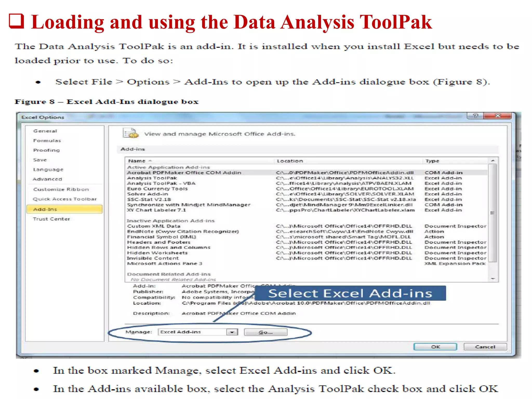Select Acrobat PDFMaker Office COM Addin row
The image size is (532, 399).
pyautogui.click(x=307, y=173)
